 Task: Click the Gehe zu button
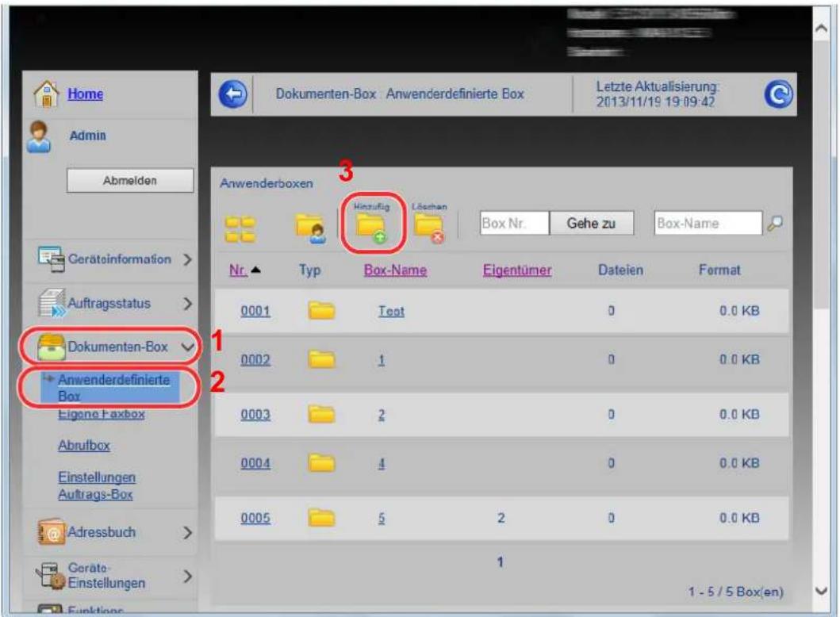click(x=592, y=223)
